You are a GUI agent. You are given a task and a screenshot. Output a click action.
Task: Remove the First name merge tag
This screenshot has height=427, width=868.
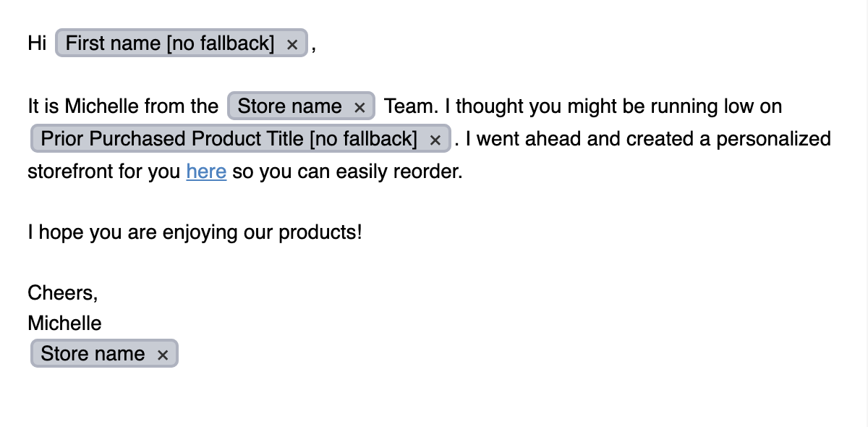pos(292,45)
